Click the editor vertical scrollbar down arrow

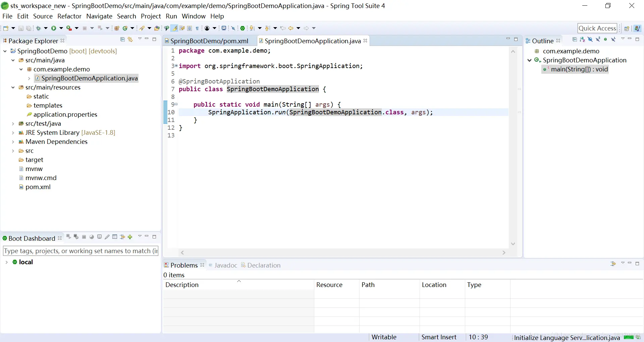click(x=513, y=244)
